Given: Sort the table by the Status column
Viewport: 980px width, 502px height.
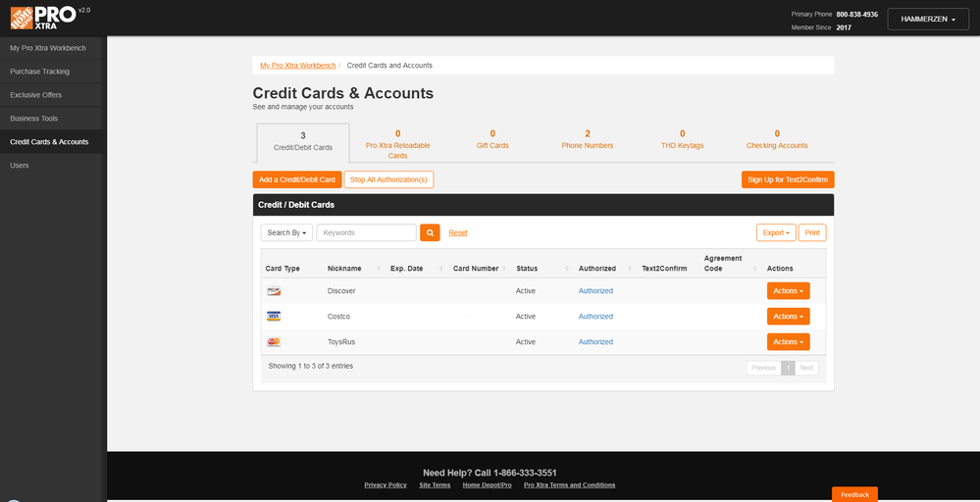Looking at the screenshot, I should 542,269.
